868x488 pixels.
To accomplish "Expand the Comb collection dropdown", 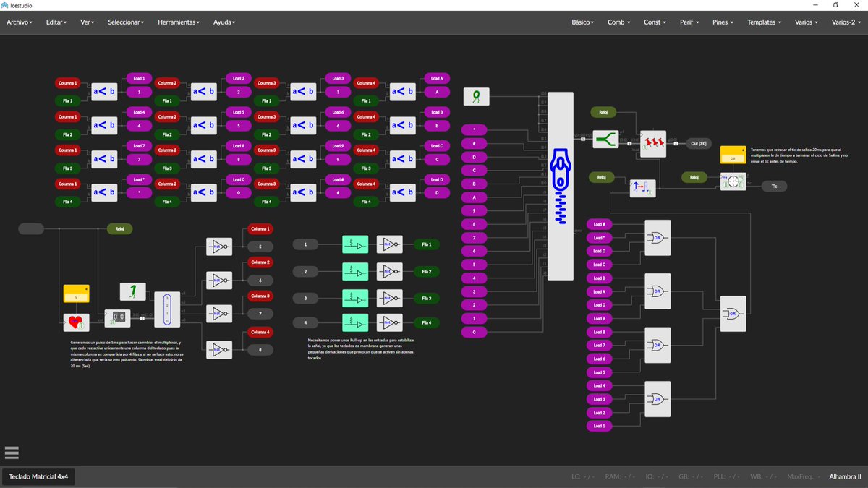I will click(x=618, y=22).
